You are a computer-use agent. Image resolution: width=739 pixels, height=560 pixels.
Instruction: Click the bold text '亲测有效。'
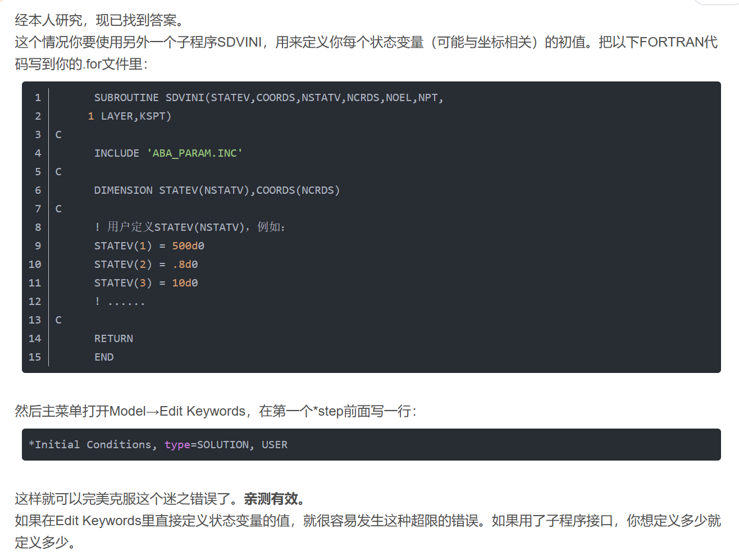[275, 499]
